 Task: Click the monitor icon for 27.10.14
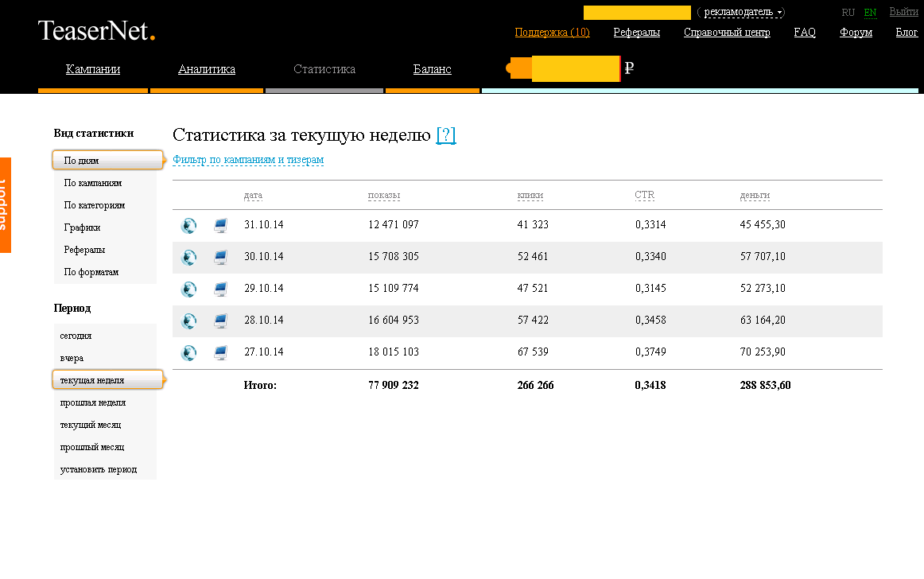point(220,353)
